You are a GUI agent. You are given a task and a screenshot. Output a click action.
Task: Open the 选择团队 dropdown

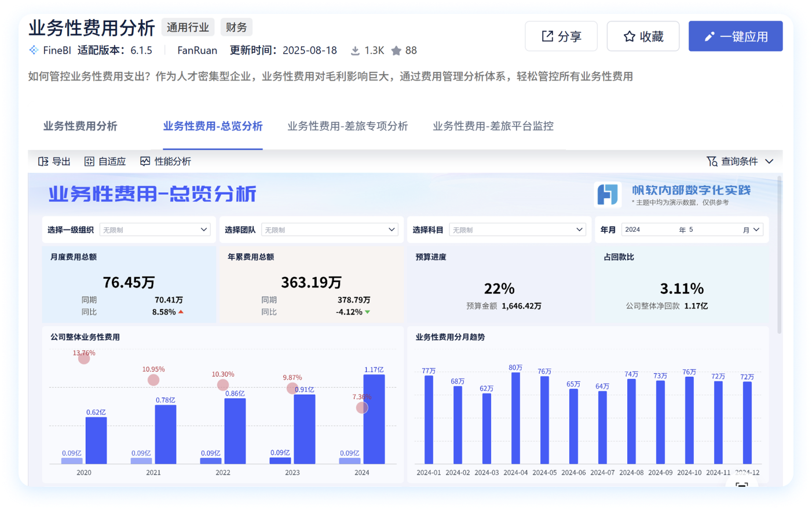tap(329, 230)
